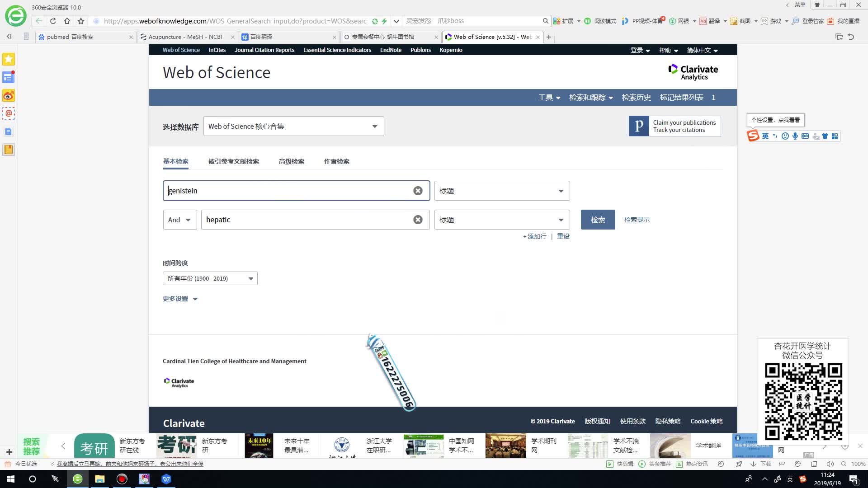Clear the genistein search field

click(x=418, y=191)
